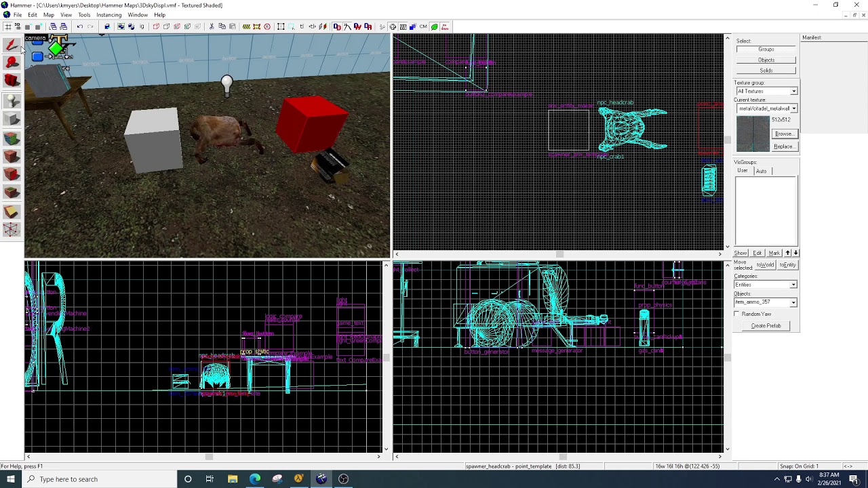The image size is (868, 488).
Task: Click the Paste icon in toolbar
Action: pos(232,26)
